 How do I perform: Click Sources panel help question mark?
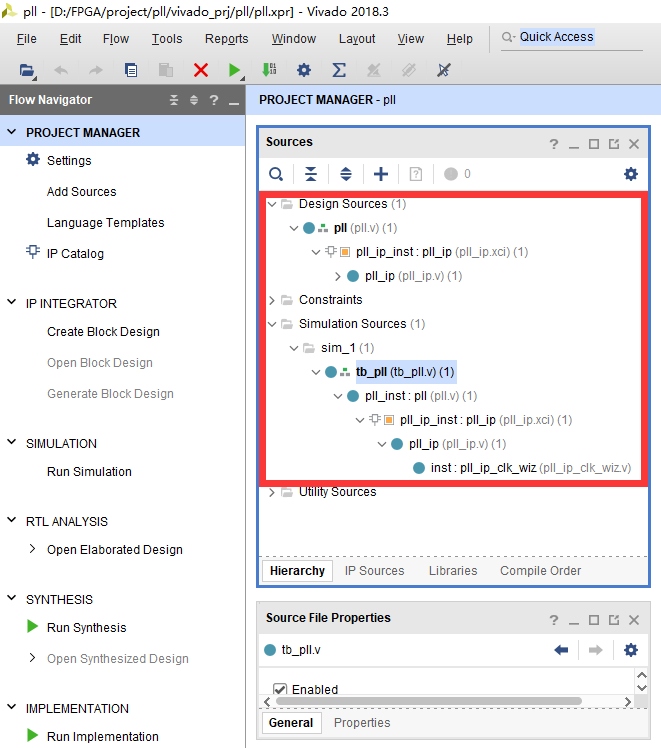(554, 144)
